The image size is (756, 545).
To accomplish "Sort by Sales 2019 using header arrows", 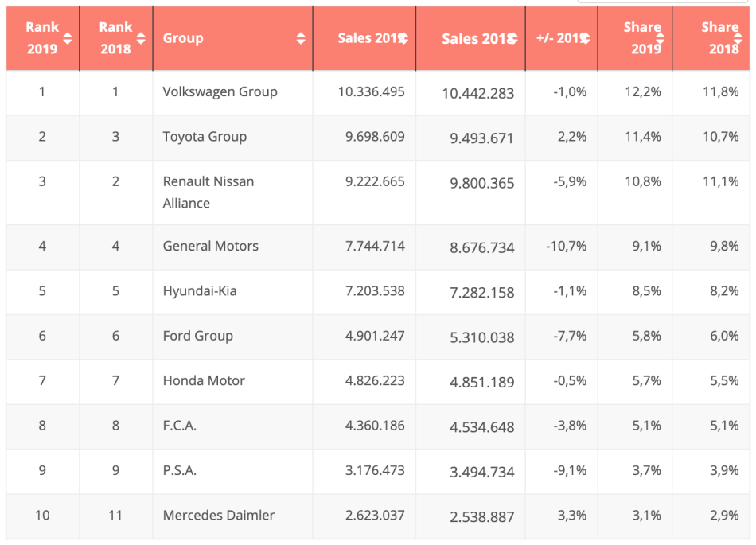I will (404, 38).
